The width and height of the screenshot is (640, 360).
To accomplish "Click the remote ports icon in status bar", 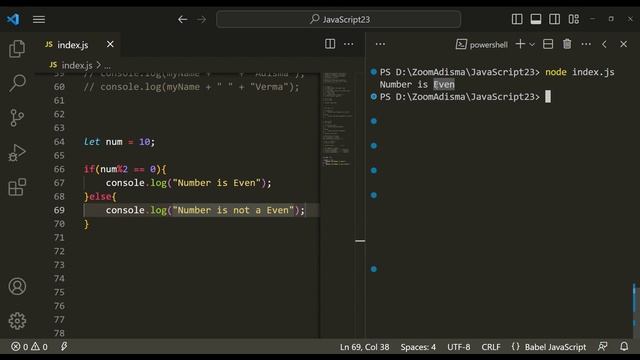I will [x=64, y=347].
